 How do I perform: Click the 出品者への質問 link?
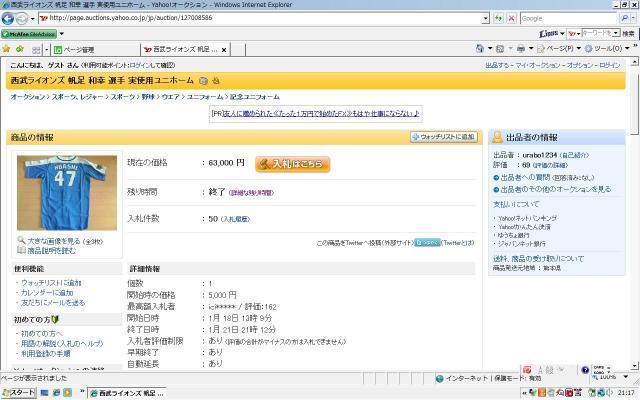click(x=525, y=178)
